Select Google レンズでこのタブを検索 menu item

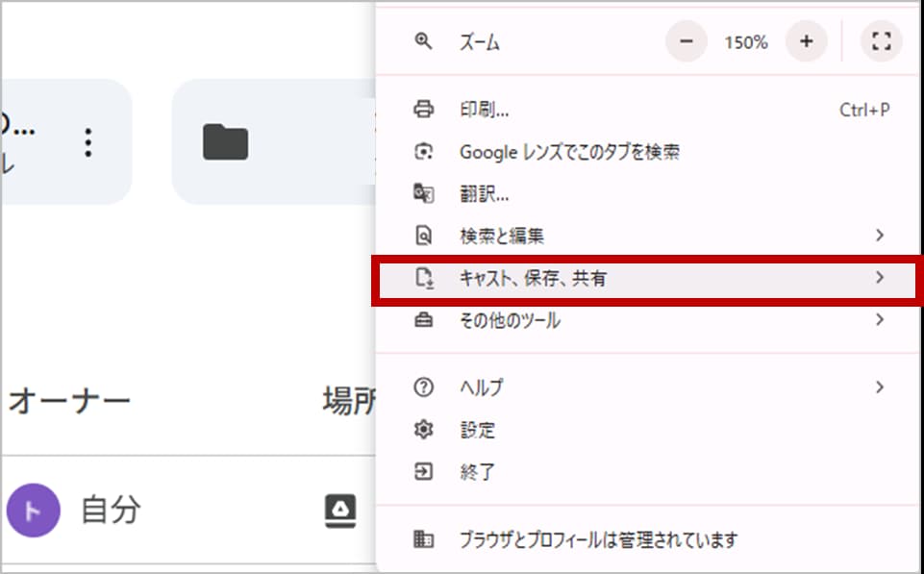click(569, 152)
